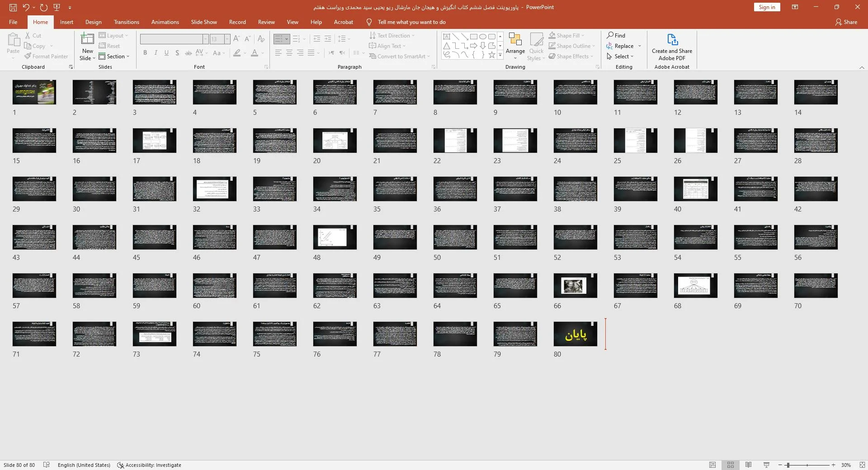The image size is (868, 470).
Task: Click the spell check status icon
Action: coord(46,465)
